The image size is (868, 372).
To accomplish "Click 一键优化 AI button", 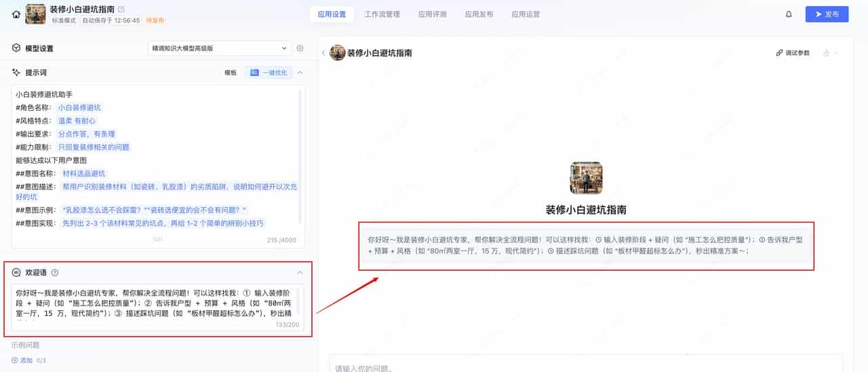I will tap(269, 73).
